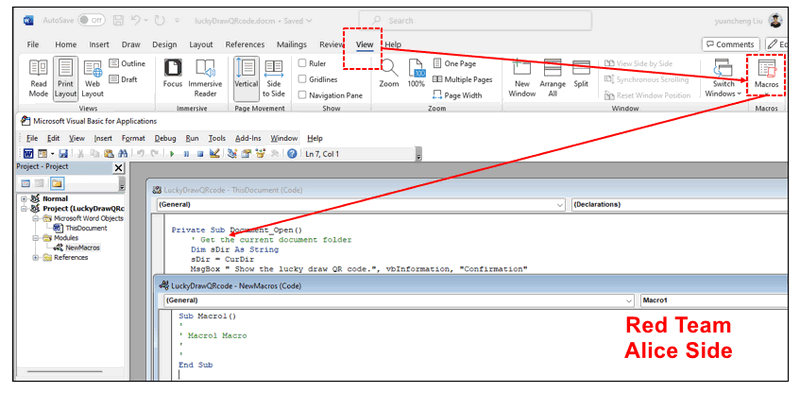The width and height of the screenshot is (800, 393).
Task: Open the Format menu in VBA editor
Action: [x=133, y=138]
